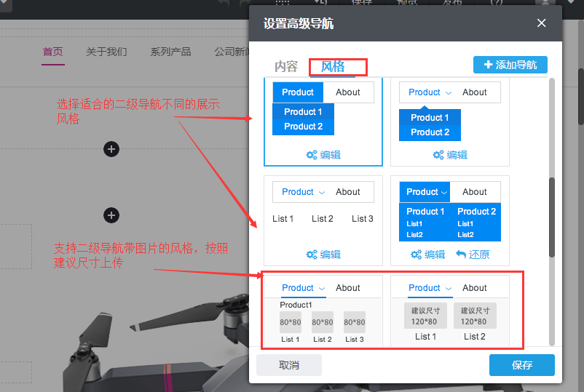Click the gear icon in second style card
This screenshot has width=584, height=392.
[x=438, y=155]
